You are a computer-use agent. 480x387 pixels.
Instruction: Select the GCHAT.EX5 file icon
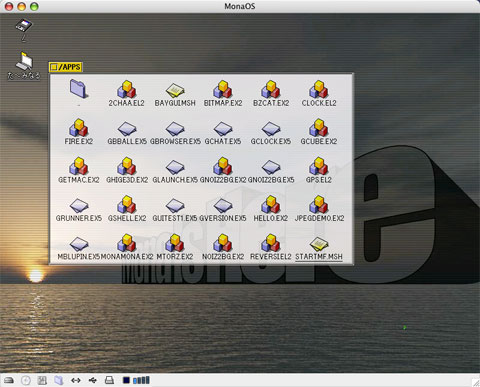(223, 129)
